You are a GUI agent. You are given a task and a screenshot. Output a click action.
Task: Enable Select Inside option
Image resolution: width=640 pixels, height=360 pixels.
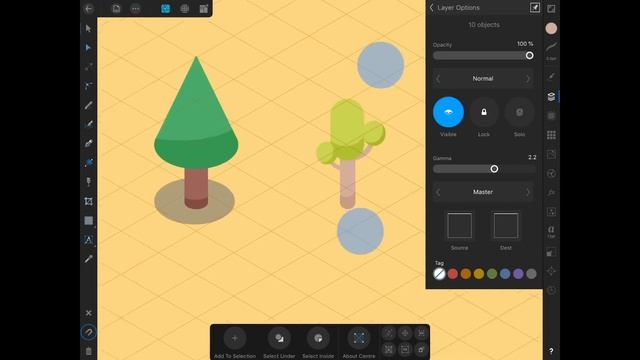pyautogui.click(x=318, y=338)
